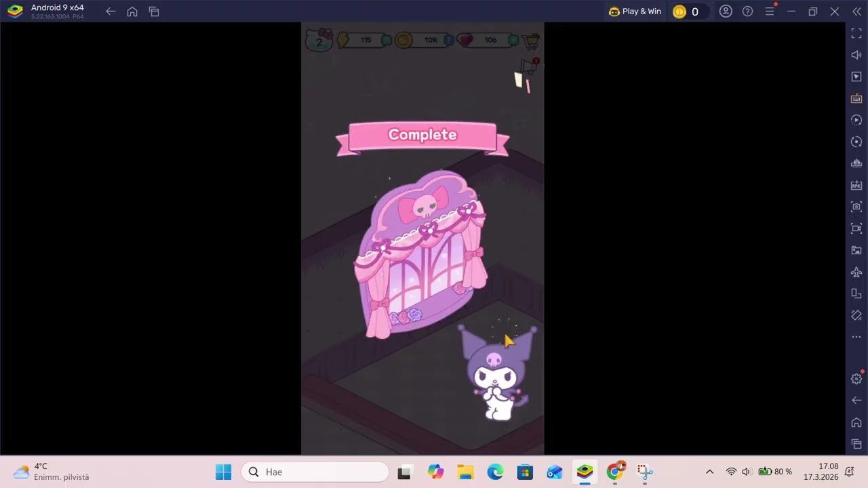Tap the Hello Kitty level 2 badge
868x488 pixels.
pos(319,39)
